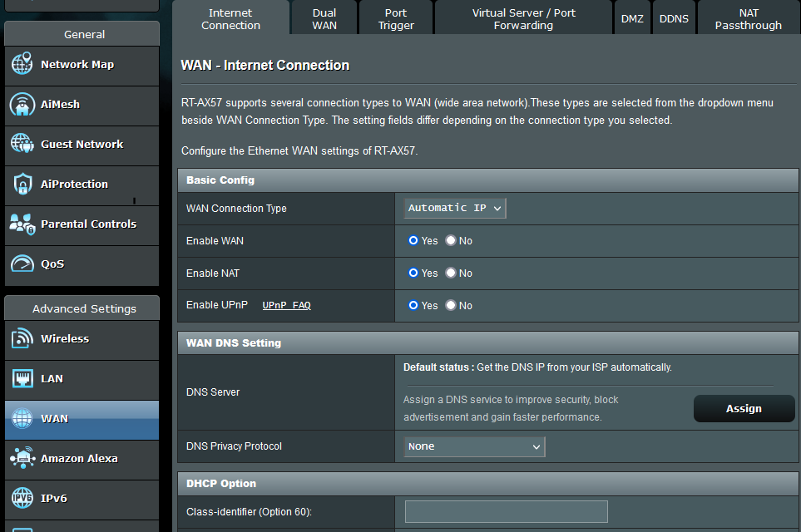Open IPv6 settings

[53, 500]
